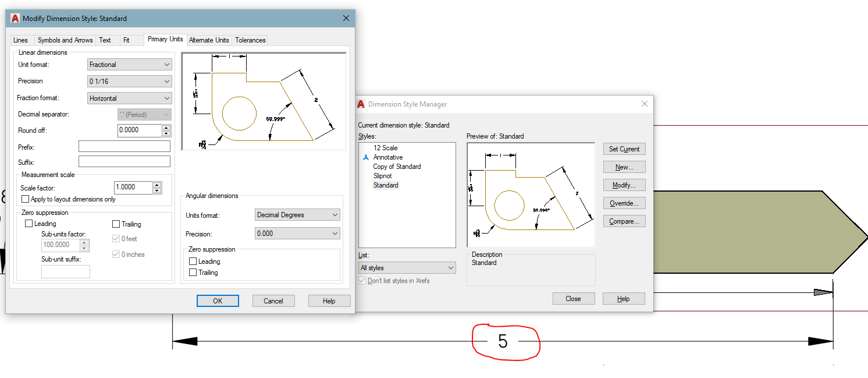Select the Slipnot style in the Styles list

[x=382, y=175]
